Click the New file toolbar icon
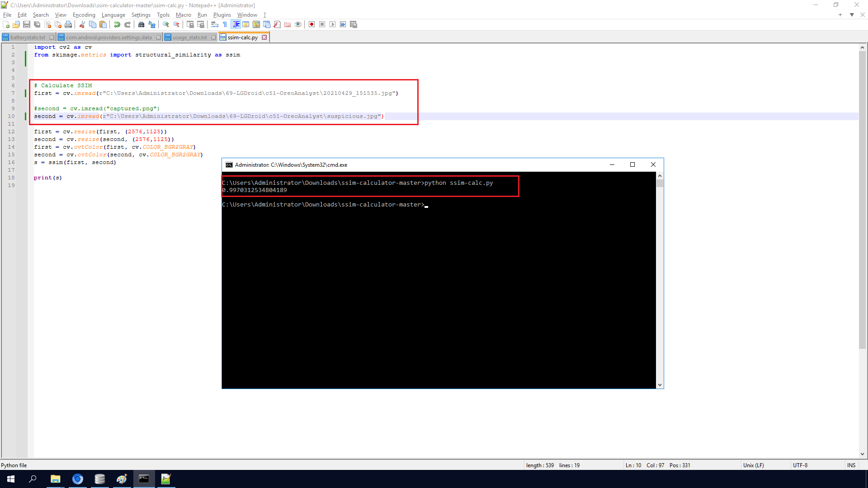Viewport: 868px width, 488px height. [6, 24]
